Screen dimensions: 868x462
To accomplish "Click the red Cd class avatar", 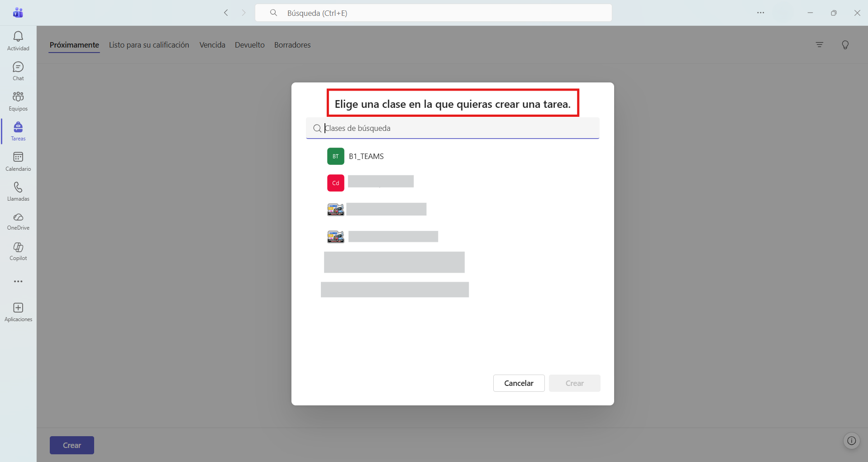I will [336, 183].
